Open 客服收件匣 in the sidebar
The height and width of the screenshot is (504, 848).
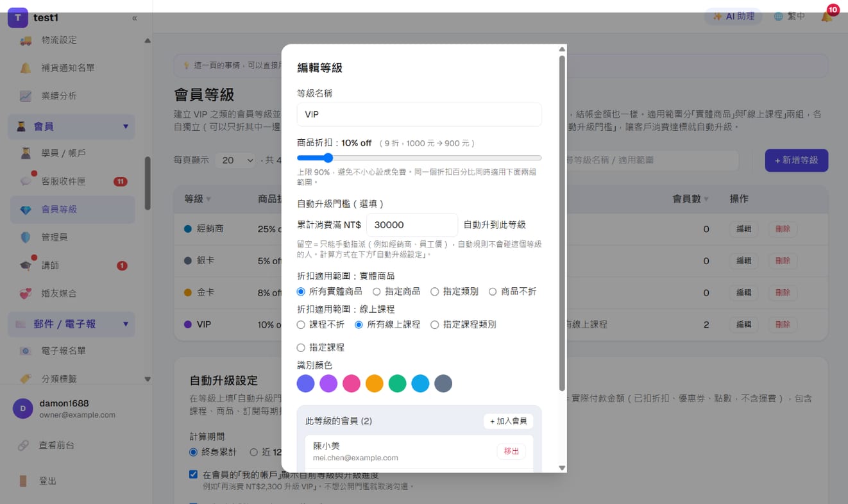[x=72, y=181]
